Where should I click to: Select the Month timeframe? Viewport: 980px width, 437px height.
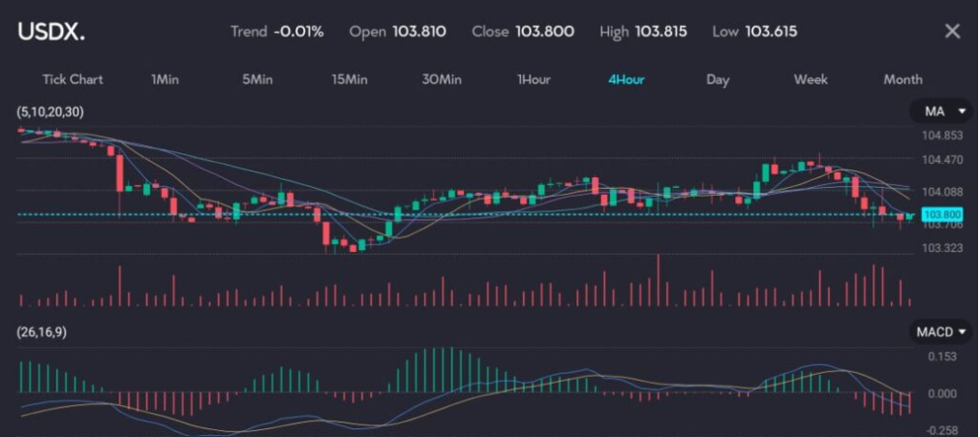click(903, 79)
